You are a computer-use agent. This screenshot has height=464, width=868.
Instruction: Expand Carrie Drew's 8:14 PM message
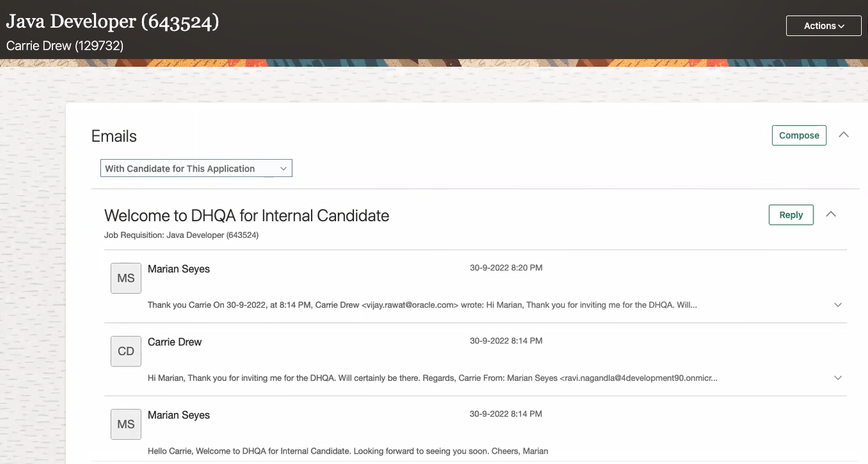click(838, 378)
